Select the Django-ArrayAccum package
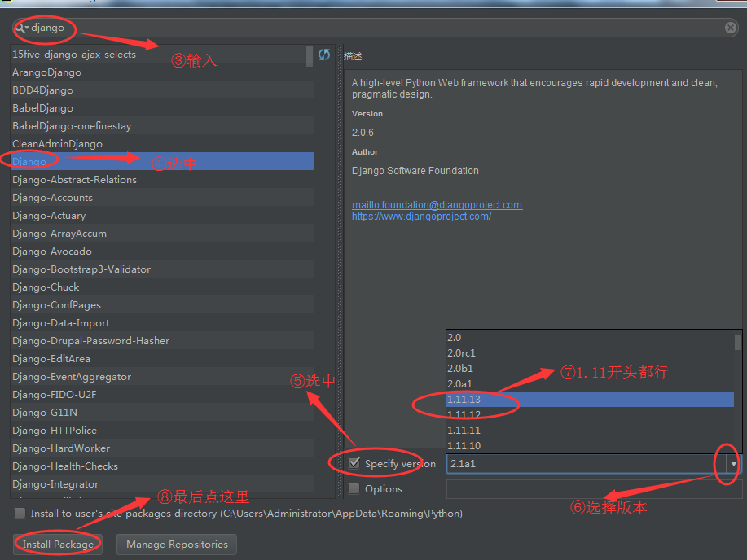The width and height of the screenshot is (747, 560). click(162, 234)
